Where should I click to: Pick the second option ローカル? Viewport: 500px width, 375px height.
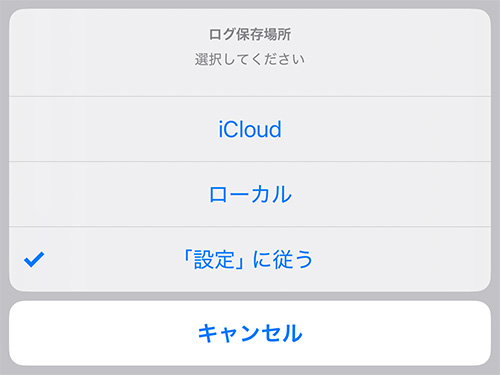250,194
